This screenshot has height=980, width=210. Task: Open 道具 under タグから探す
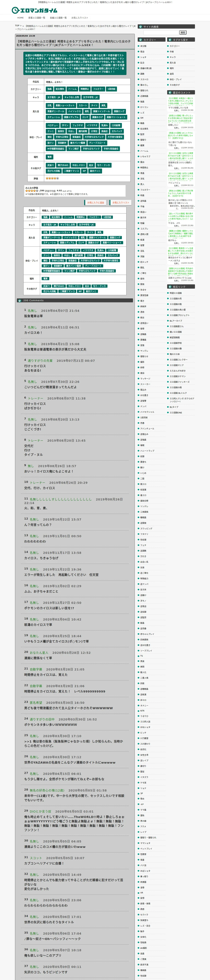pyautogui.click(x=172, y=74)
